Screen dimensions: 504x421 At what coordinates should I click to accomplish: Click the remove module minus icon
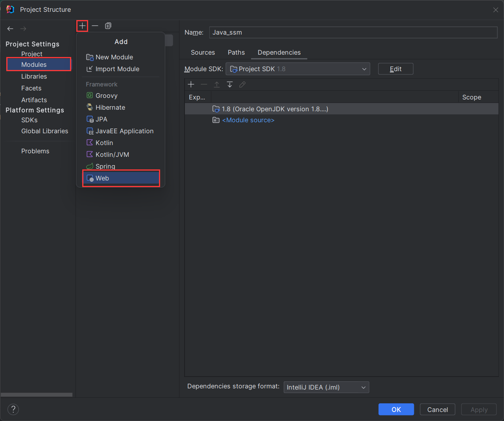[x=95, y=26]
